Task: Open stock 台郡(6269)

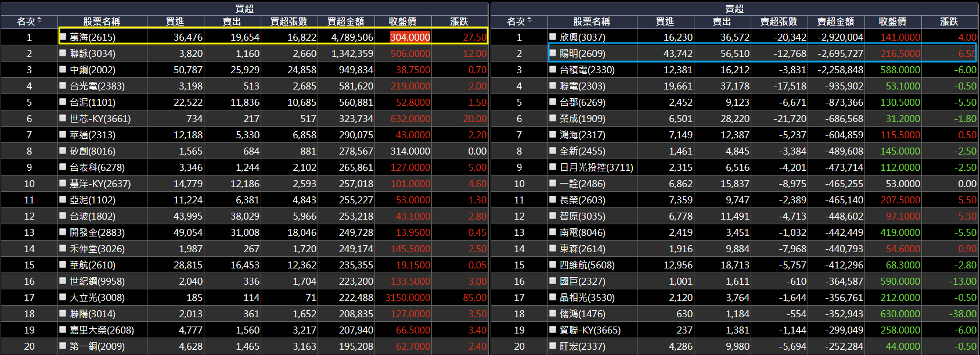Action: [x=582, y=102]
